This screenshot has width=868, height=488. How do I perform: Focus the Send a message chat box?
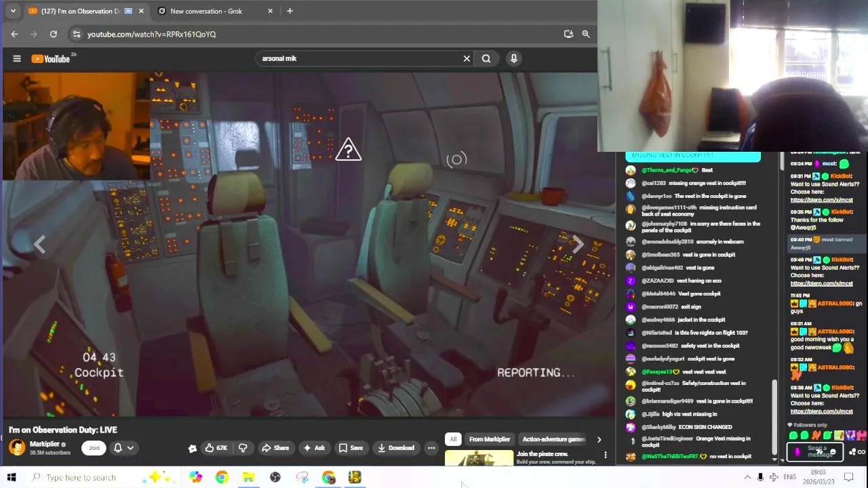point(814,451)
